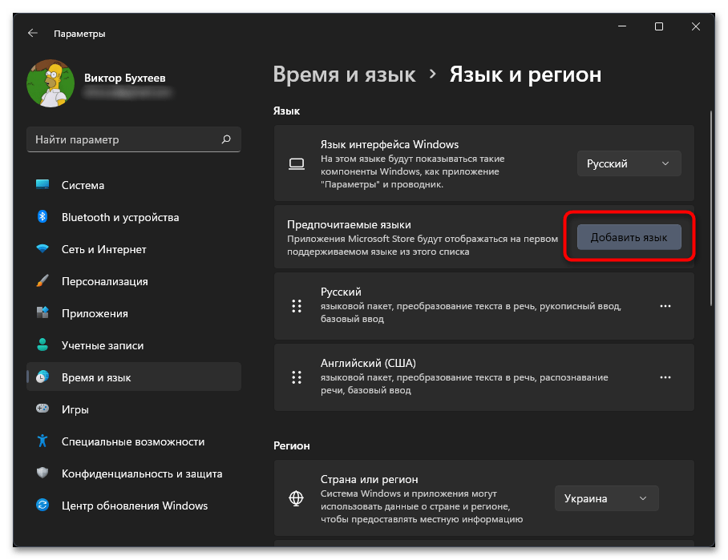Go to Сеть и Интернет section
Image resolution: width=728 pixels, height=560 pixels.
pos(134,248)
